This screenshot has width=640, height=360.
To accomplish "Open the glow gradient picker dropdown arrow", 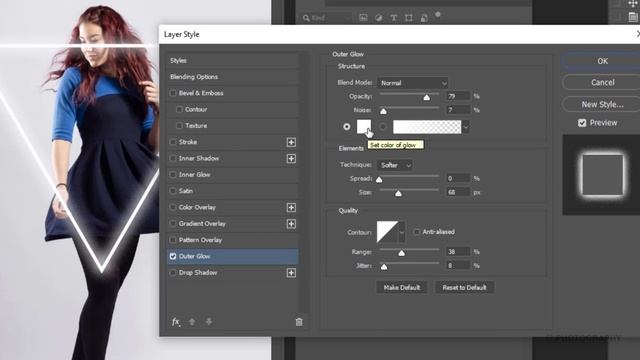I will pos(465,127).
